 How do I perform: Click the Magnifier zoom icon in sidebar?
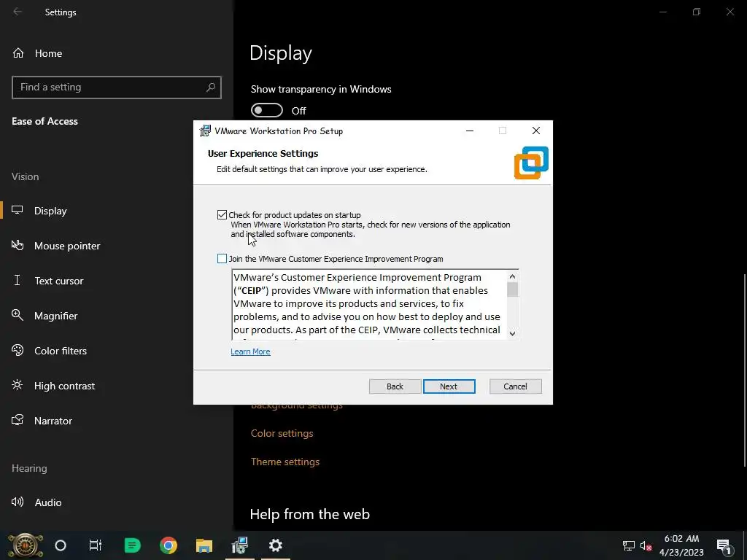pos(18,315)
